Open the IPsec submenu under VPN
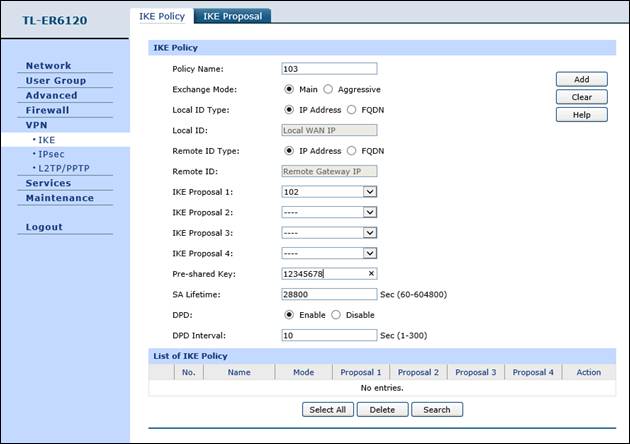This screenshot has height=444, width=630. (50, 154)
